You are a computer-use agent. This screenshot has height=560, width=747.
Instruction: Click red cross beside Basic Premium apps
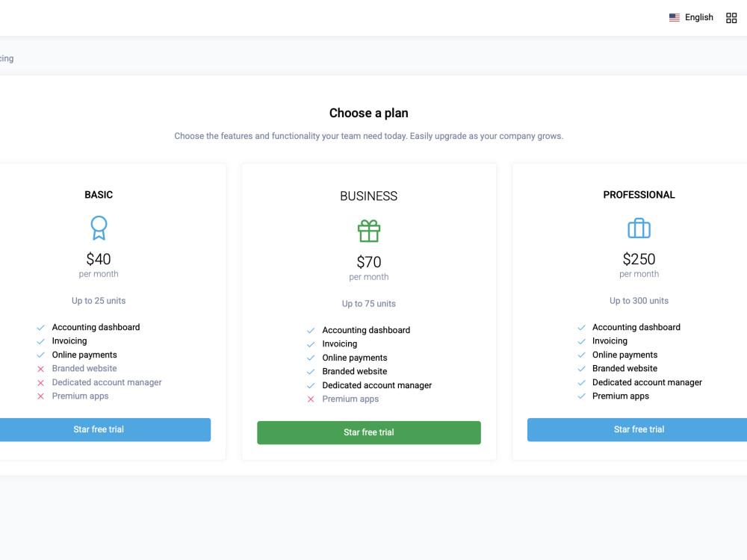click(x=40, y=396)
